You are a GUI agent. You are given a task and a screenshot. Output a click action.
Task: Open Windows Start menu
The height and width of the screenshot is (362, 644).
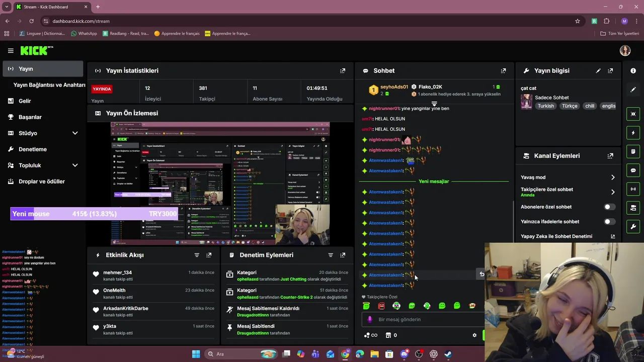click(196, 354)
